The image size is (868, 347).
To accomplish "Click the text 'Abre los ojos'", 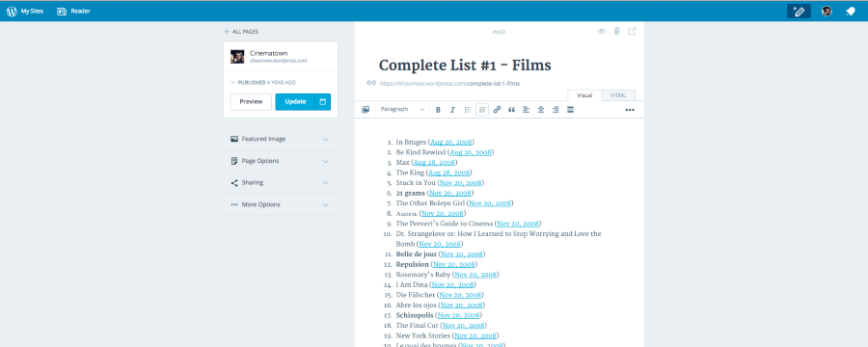I will click(x=417, y=306).
